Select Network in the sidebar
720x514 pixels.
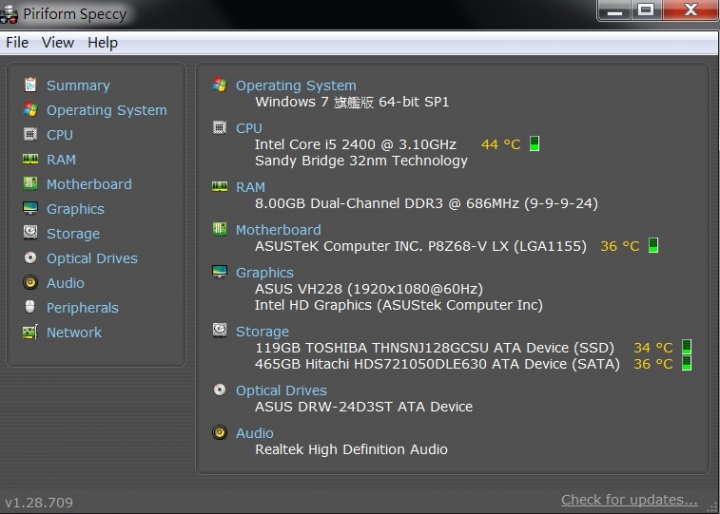pyautogui.click(x=74, y=332)
